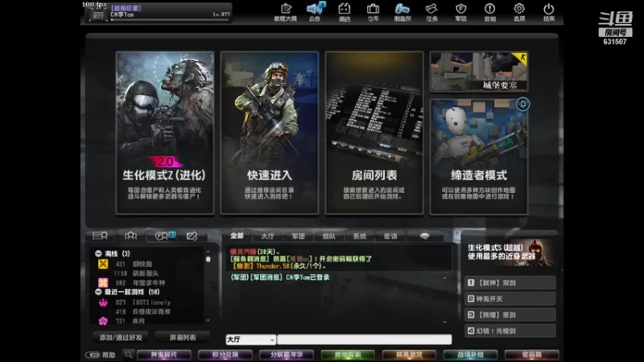Collapse the 最近一起游戏 (50) group
This screenshot has width=644, height=362.
coord(98,292)
